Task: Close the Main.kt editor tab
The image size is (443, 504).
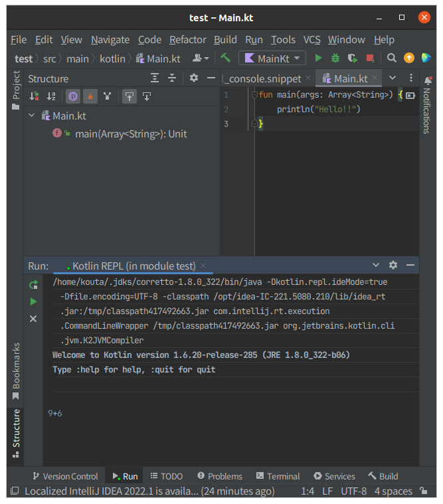Action: pos(375,78)
